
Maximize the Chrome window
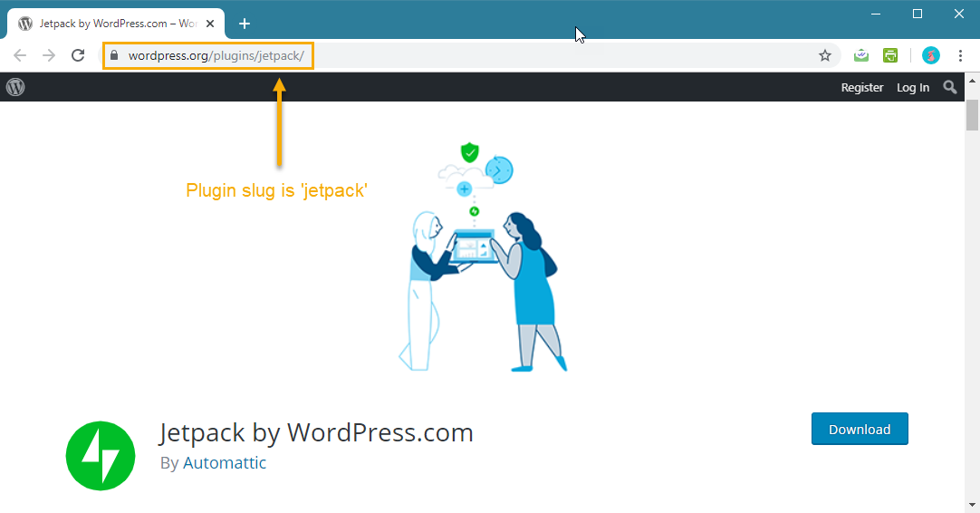(x=918, y=14)
